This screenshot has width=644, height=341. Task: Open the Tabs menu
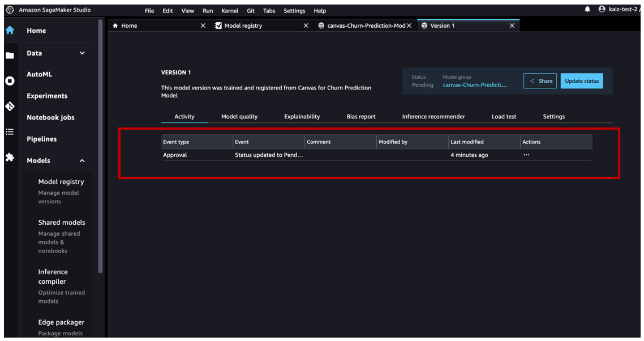[269, 11]
